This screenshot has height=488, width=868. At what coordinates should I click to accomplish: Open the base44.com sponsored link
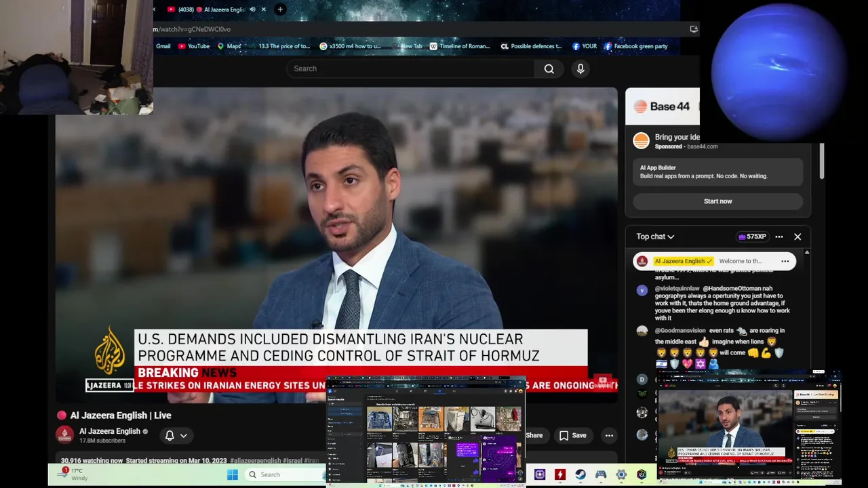point(701,146)
